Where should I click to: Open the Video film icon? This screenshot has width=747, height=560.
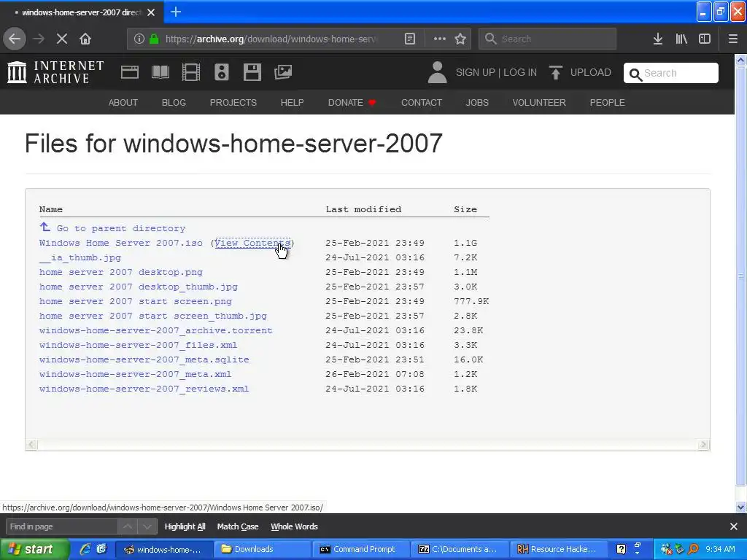click(x=191, y=72)
